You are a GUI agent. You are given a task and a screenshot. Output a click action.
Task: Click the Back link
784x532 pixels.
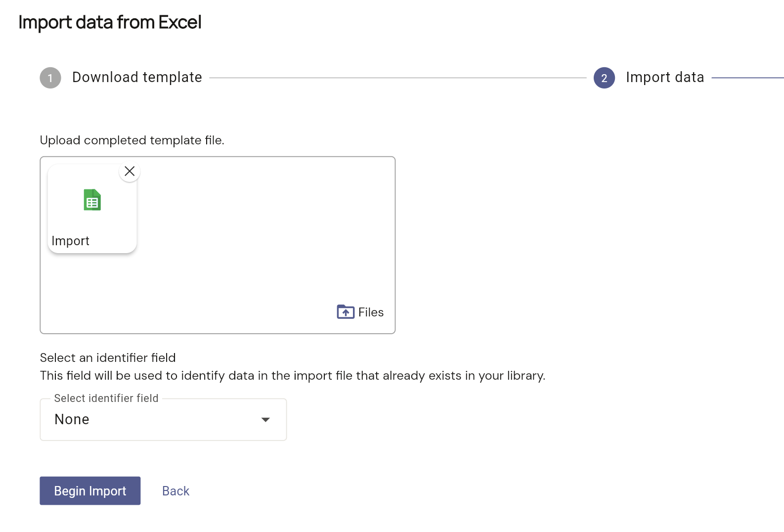(175, 491)
